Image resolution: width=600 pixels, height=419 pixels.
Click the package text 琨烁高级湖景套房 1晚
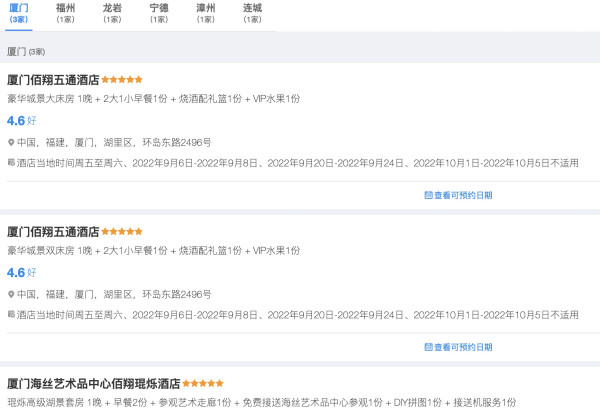pyautogui.click(x=55, y=403)
